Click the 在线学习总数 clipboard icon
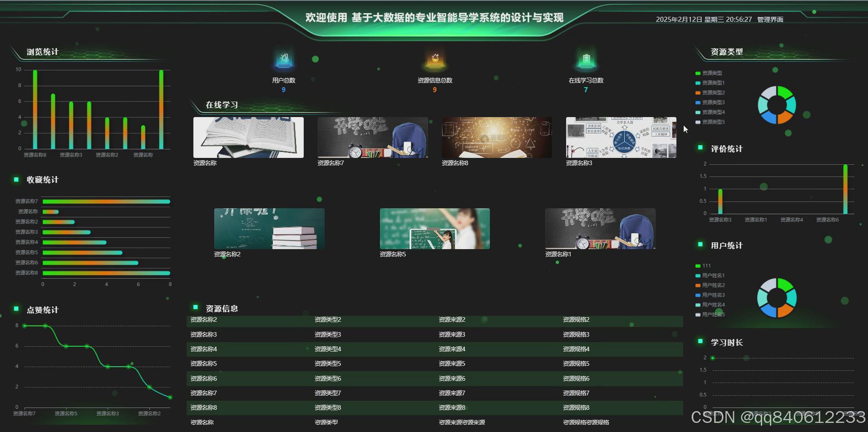The height and width of the screenshot is (432, 868). click(586, 59)
